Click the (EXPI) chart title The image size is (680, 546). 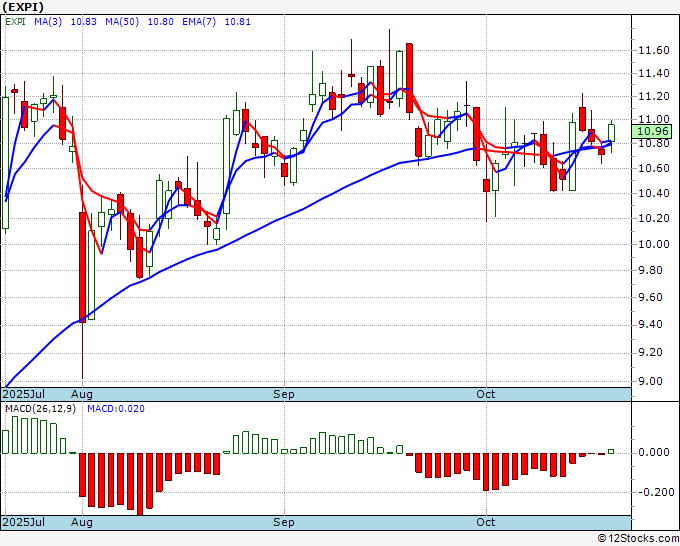[23, 7]
